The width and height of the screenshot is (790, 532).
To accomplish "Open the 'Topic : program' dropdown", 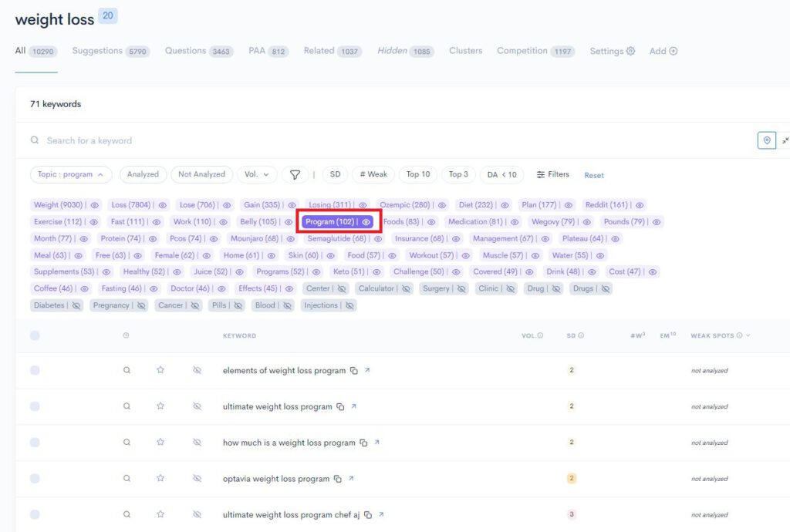I will click(x=70, y=174).
